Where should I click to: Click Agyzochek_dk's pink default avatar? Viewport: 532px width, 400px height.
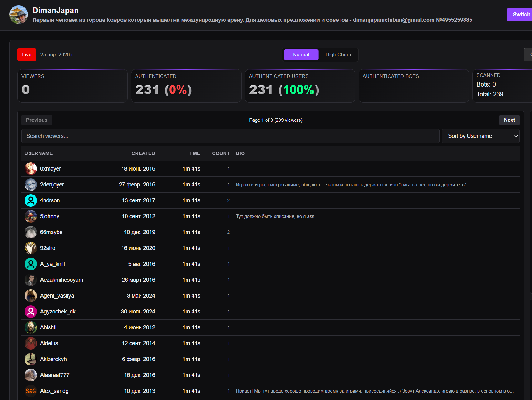[31, 312]
